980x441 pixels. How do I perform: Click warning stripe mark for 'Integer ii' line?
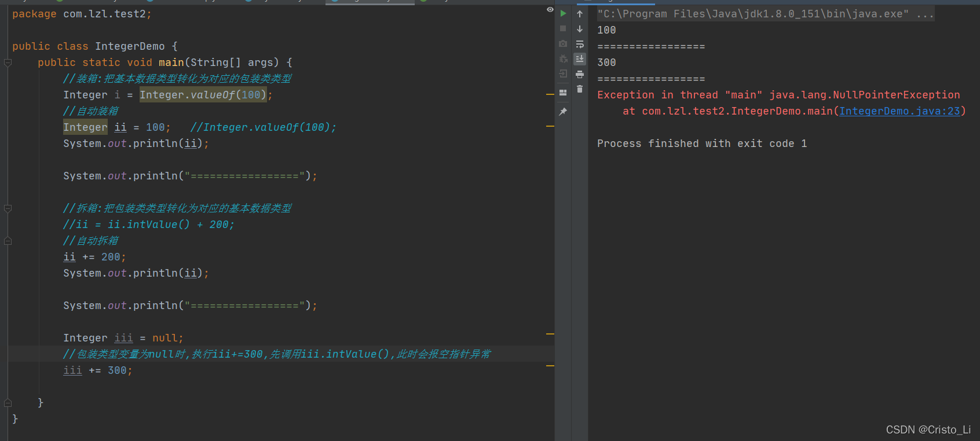[x=550, y=126]
